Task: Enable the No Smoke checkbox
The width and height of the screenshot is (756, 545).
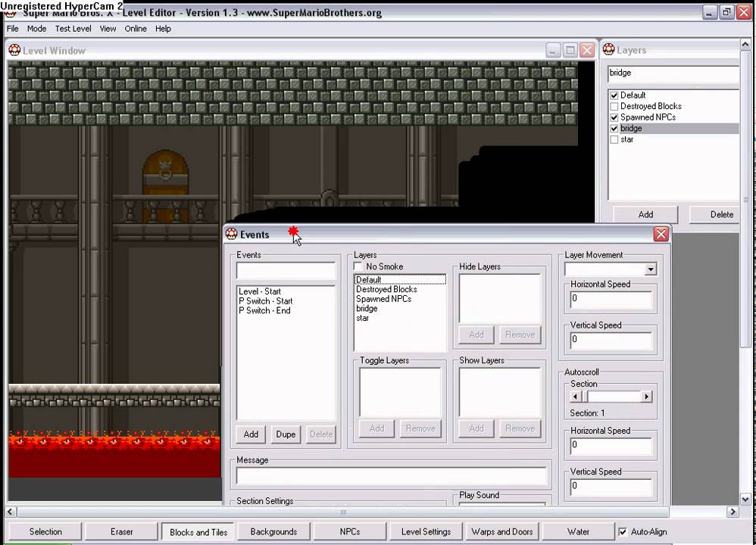Action: [358, 266]
